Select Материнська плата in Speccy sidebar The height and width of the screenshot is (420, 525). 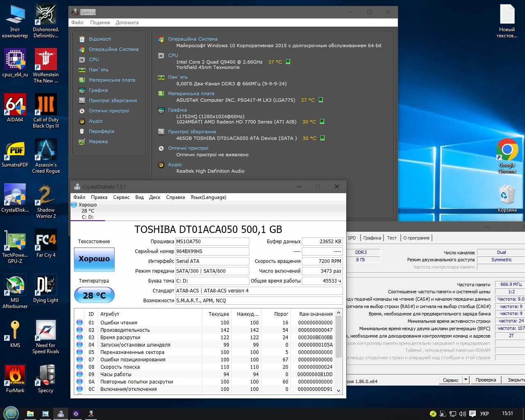[112, 80]
